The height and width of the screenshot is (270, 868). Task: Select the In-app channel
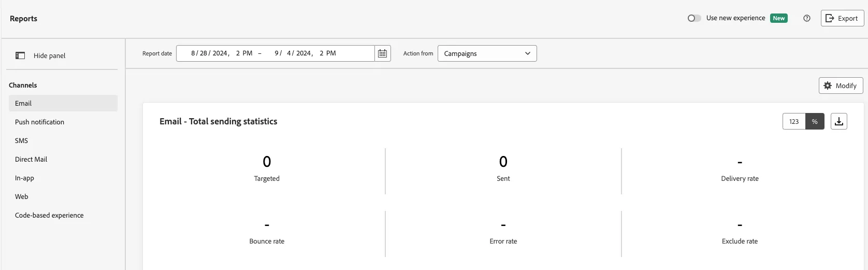pyautogui.click(x=63, y=178)
